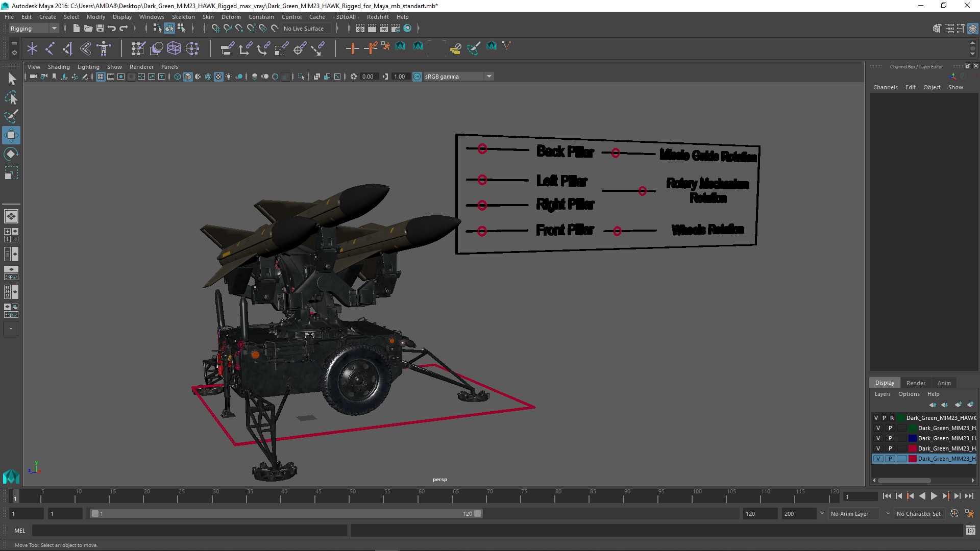
Task: Click the blue color swatch of third layer
Action: pyautogui.click(x=912, y=438)
